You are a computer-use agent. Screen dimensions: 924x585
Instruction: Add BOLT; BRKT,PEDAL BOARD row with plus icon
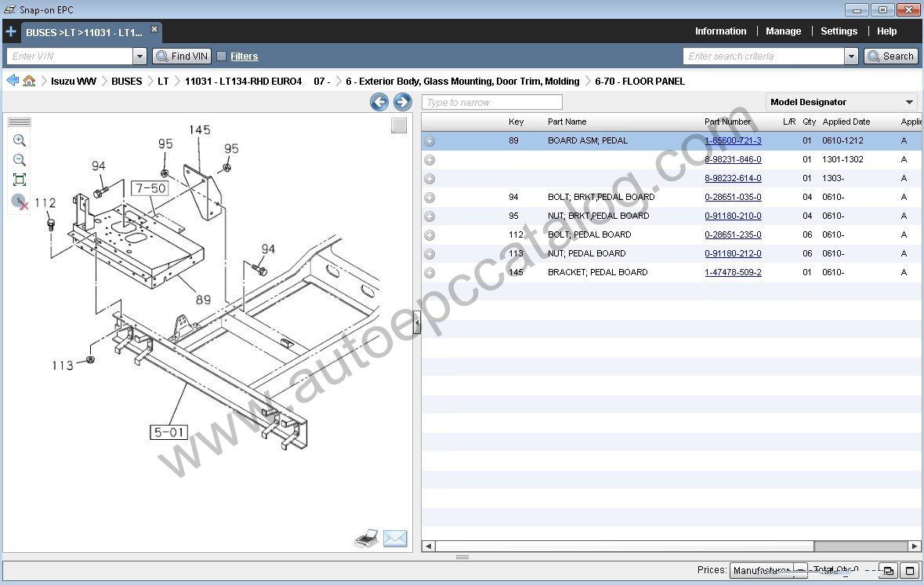click(429, 198)
